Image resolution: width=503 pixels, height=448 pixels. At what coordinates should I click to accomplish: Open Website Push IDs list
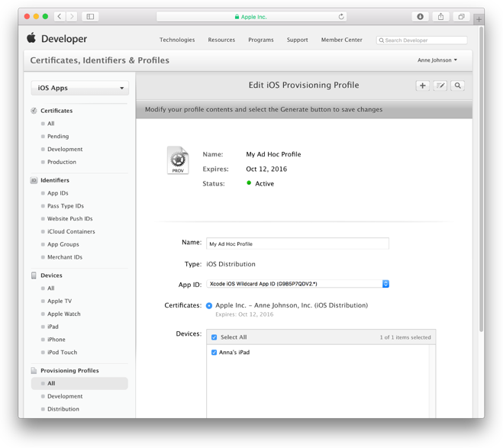[x=70, y=219]
